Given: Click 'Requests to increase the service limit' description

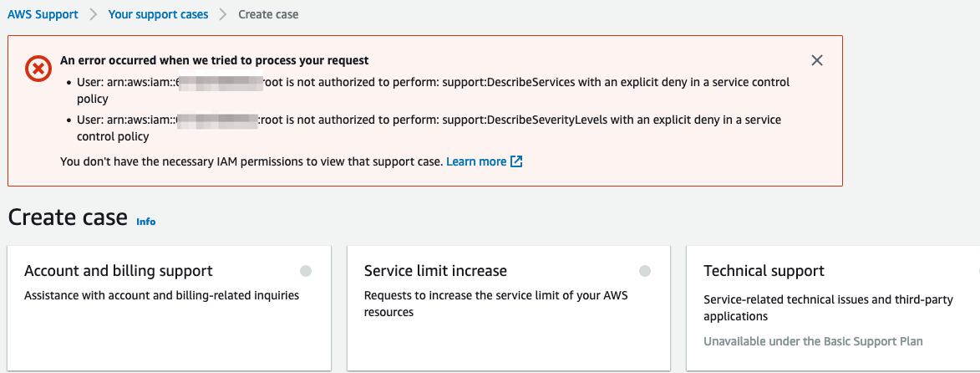Looking at the screenshot, I should pyautogui.click(x=496, y=304).
